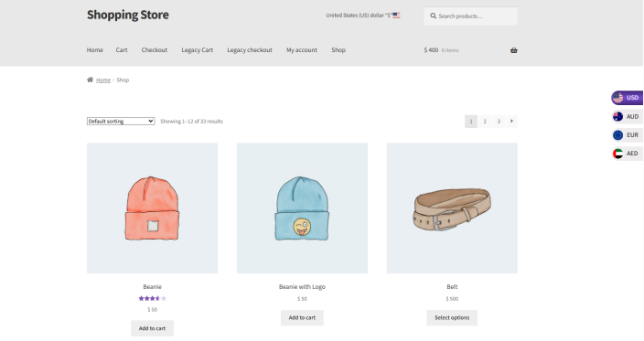This screenshot has width=644, height=341.
Task: Add the Beanie to cart
Action: coord(153,328)
